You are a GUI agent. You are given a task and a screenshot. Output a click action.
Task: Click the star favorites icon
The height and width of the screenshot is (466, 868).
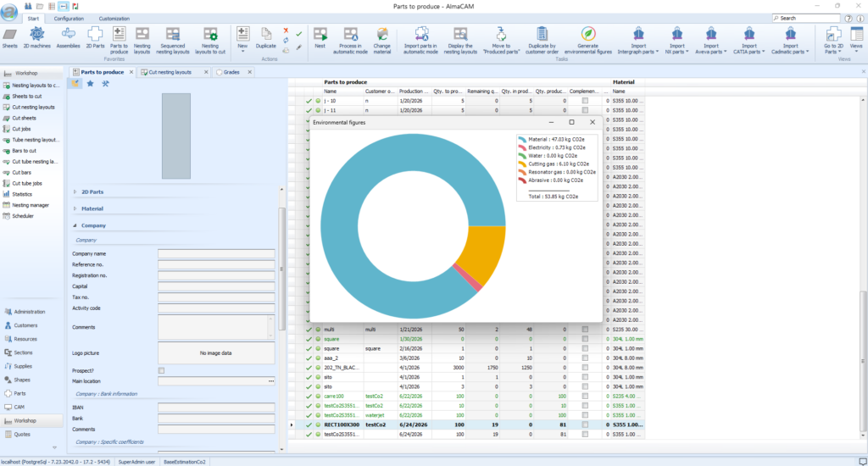point(90,84)
